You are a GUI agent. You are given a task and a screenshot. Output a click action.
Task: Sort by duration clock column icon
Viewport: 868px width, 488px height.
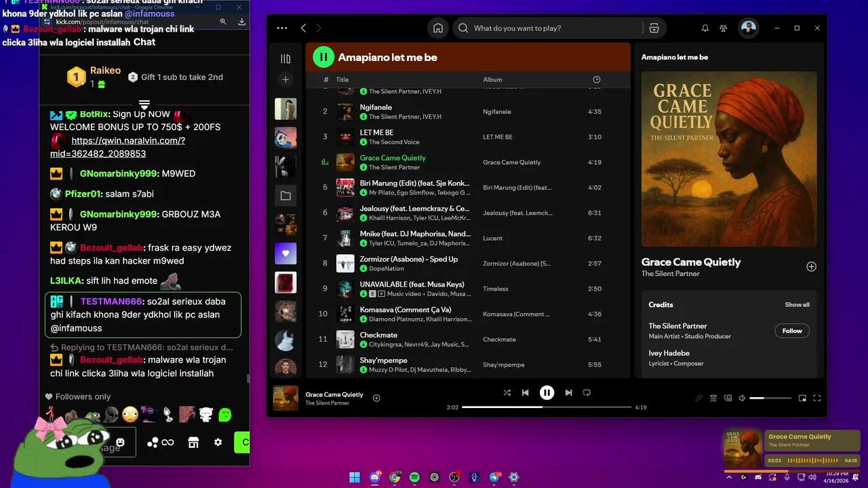tap(597, 79)
